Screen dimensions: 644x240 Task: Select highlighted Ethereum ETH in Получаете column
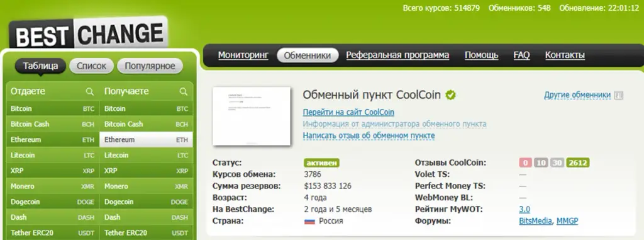pyautogui.click(x=146, y=140)
